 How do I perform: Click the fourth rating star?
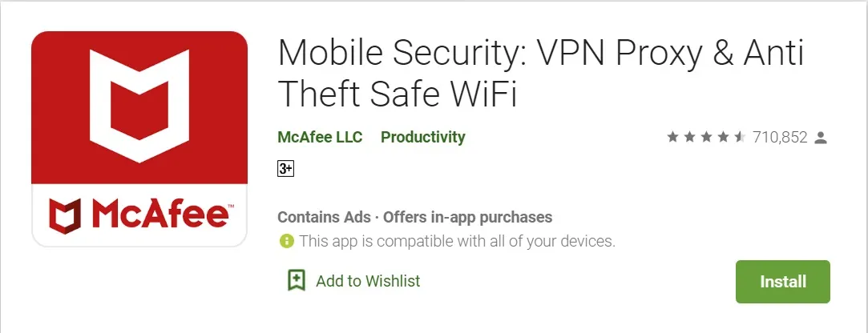[723, 138]
